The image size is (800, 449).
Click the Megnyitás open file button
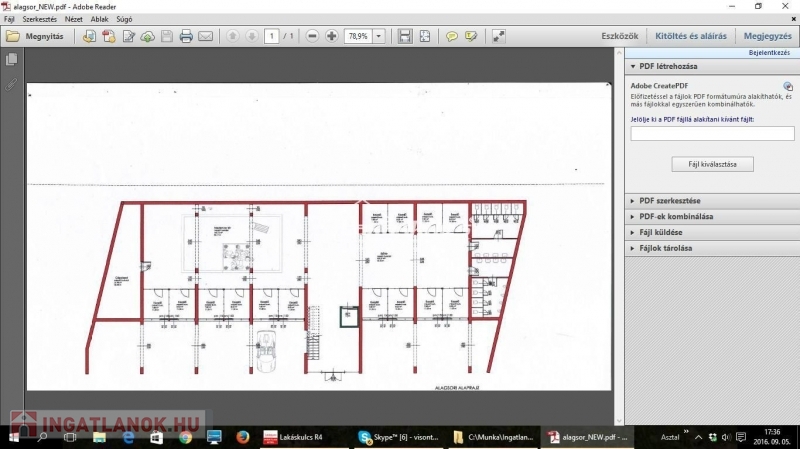35,36
